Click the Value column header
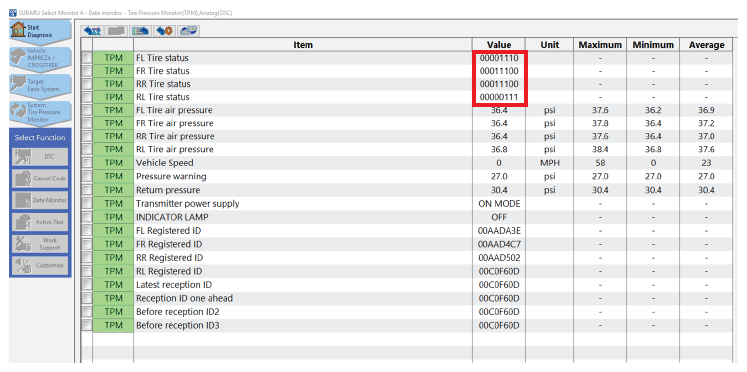 pyautogui.click(x=499, y=45)
